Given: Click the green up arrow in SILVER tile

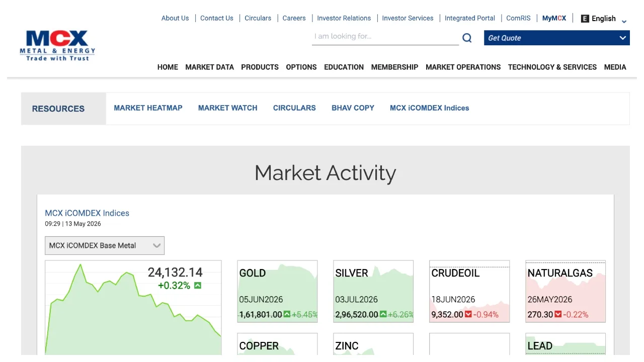Looking at the screenshot, I should pyautogui.click(x=383, y=314).
